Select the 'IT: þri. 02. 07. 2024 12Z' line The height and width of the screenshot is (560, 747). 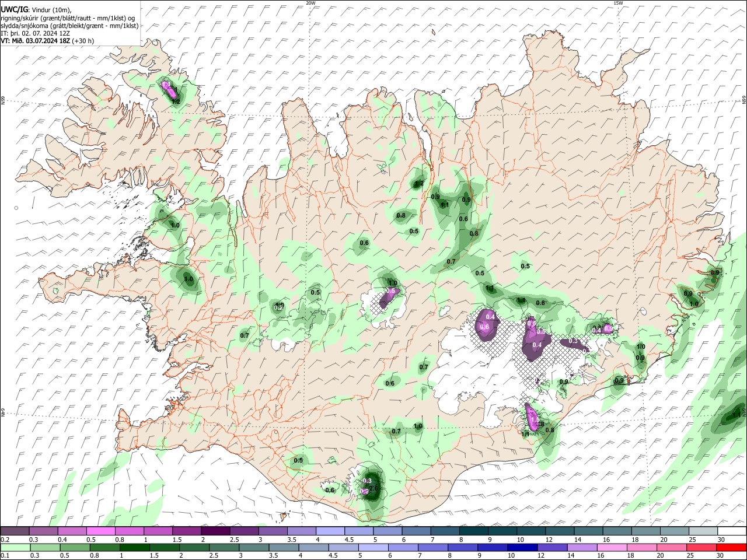36,33
